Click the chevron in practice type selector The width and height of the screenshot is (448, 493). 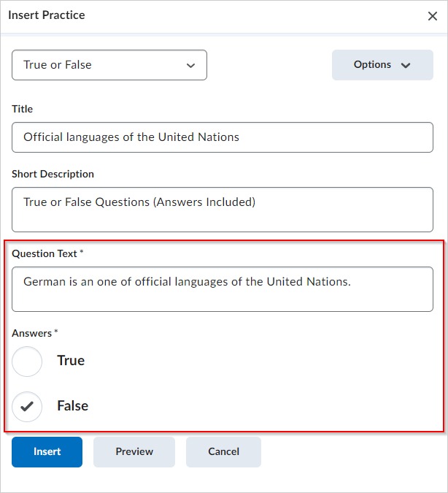(x=190, y=66)
